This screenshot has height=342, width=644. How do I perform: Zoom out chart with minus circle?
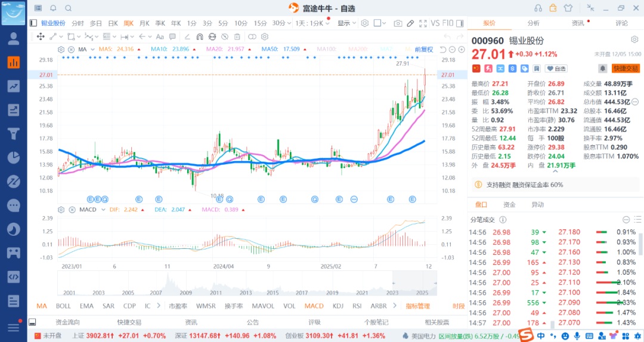(452, 50)
